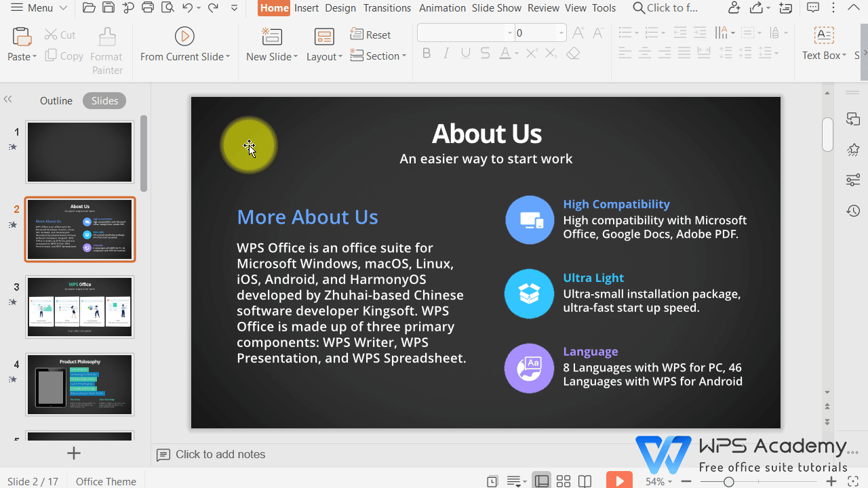Collapse the slide panel with double chevron
868x488 pixels.
click(8, 100)
